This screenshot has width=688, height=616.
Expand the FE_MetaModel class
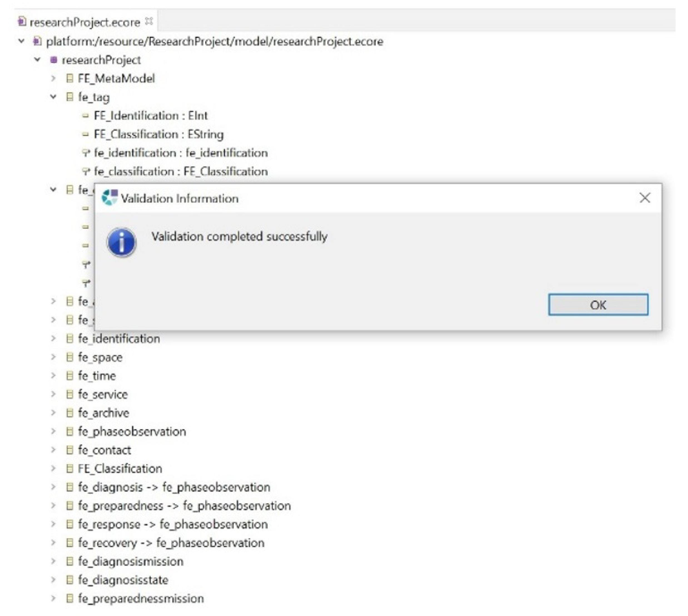click(x=53, y=78)
